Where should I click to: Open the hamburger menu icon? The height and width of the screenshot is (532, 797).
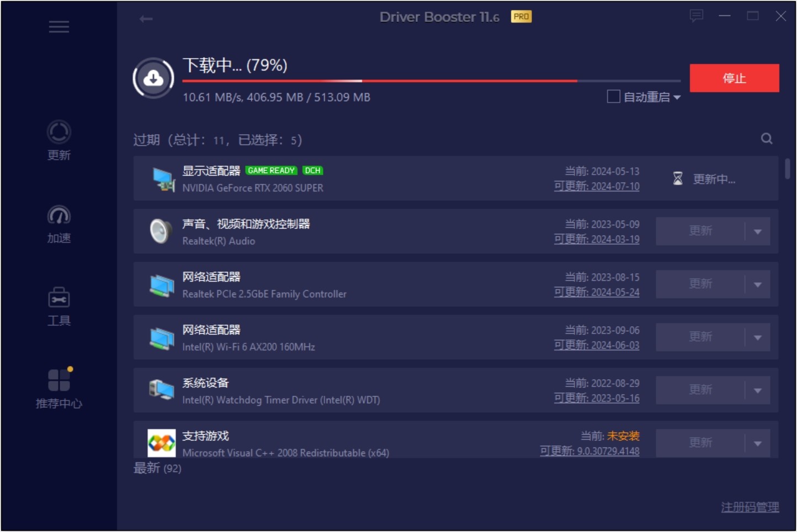point(59,27)
